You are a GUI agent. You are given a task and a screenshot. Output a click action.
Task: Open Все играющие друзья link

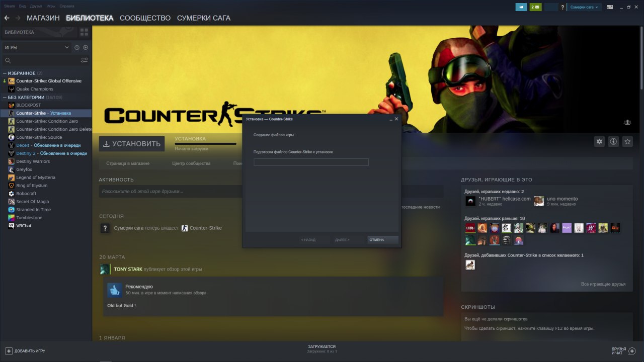tap(603, 284)
